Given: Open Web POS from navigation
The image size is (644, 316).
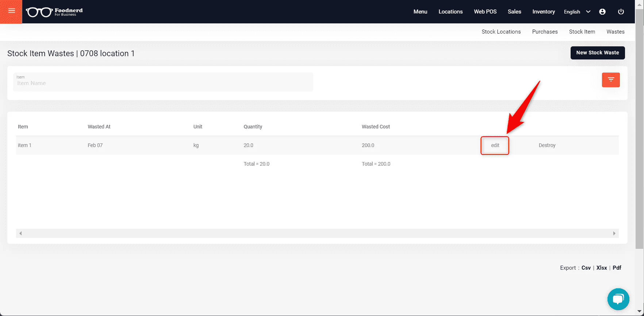Looking at the screenshot, I should tap(485, 12).
